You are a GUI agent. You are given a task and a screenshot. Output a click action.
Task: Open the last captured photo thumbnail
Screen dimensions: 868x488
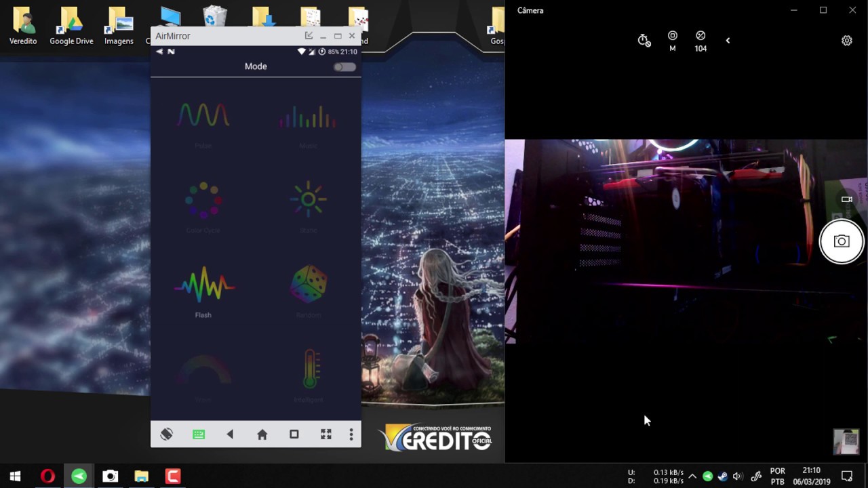846,442
